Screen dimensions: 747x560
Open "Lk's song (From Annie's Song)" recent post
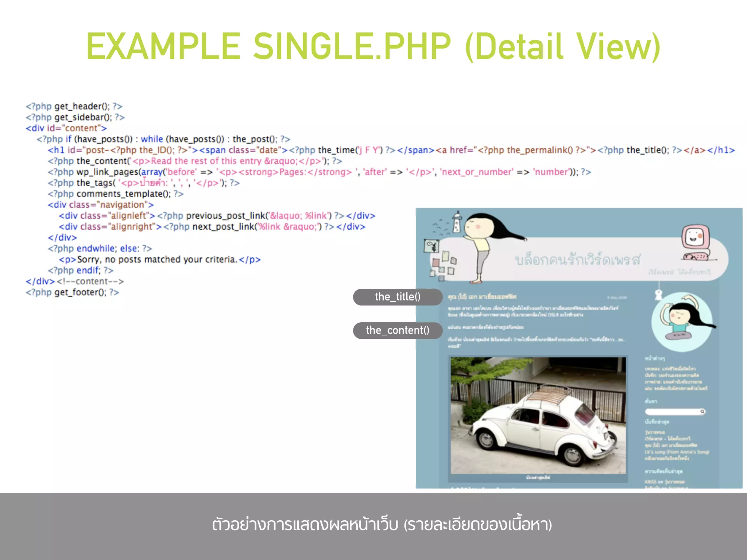point(677,452)
